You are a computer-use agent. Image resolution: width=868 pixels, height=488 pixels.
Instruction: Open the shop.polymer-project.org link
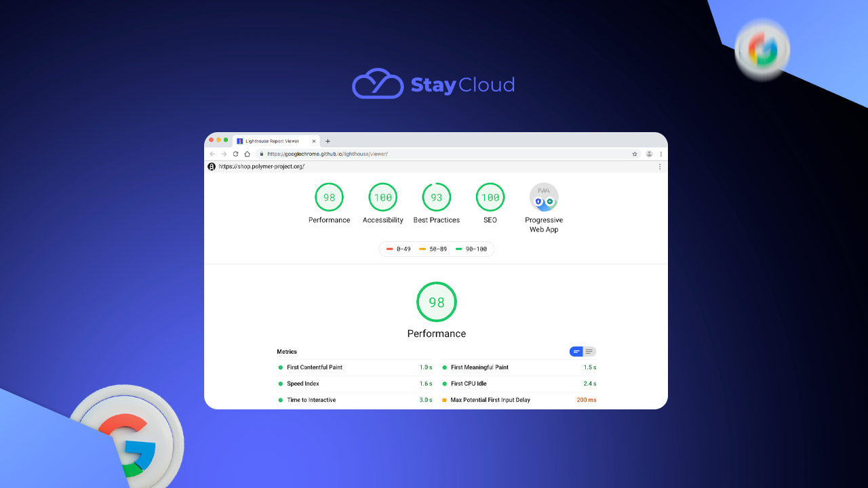click(x=262, y=167)
